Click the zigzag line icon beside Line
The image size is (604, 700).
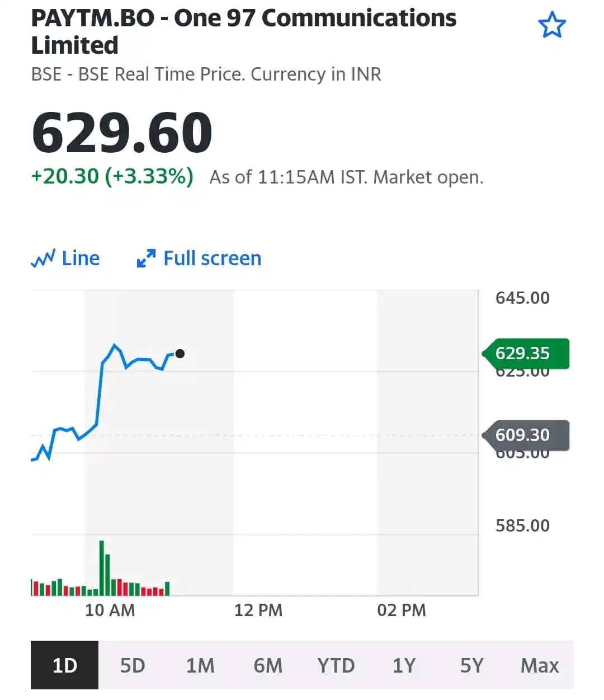click(x=43, y=258)
